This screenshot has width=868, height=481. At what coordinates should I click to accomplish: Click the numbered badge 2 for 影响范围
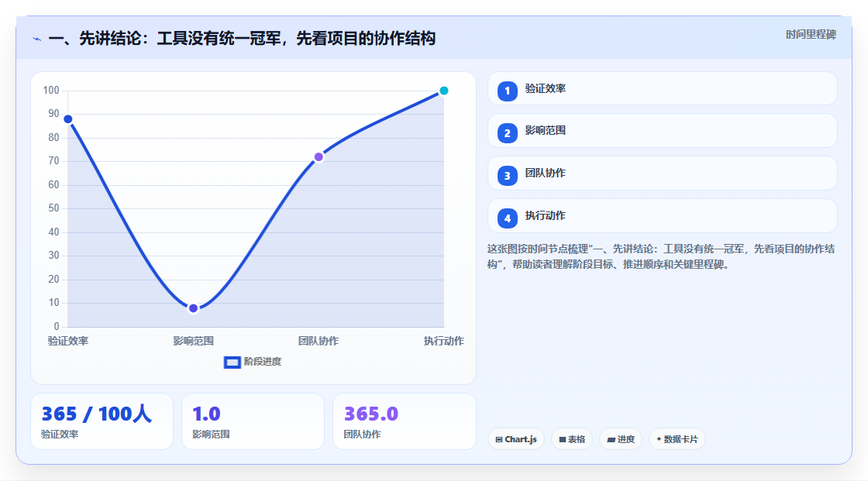click(x=507, y=133)
